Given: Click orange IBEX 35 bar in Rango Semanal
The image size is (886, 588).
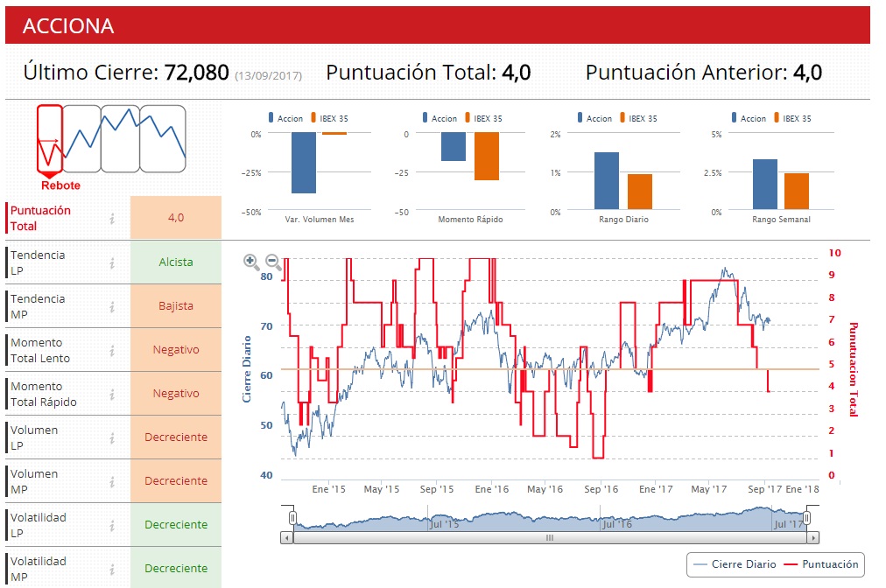Looking at the screenshot, I should coord(797,191).
